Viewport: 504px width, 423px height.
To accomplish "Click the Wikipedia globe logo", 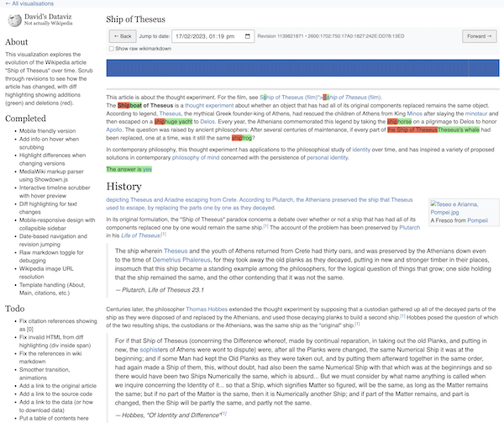I will tap(14, 20).
